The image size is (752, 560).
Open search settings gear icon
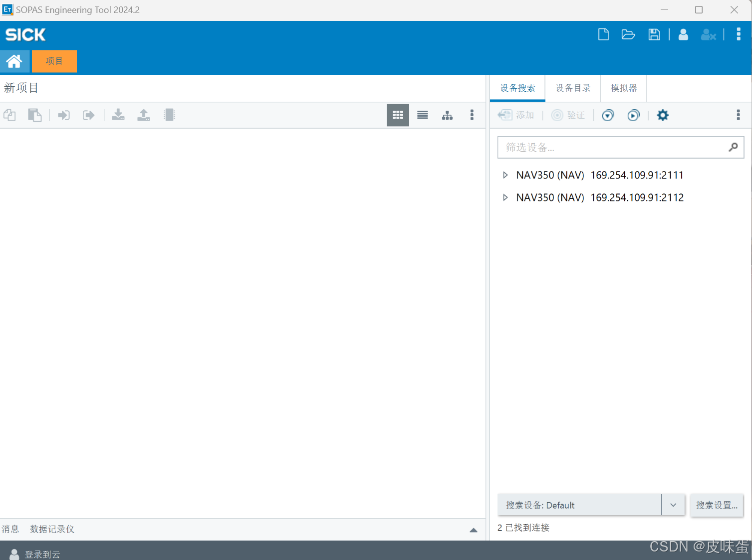coord(663,115)
